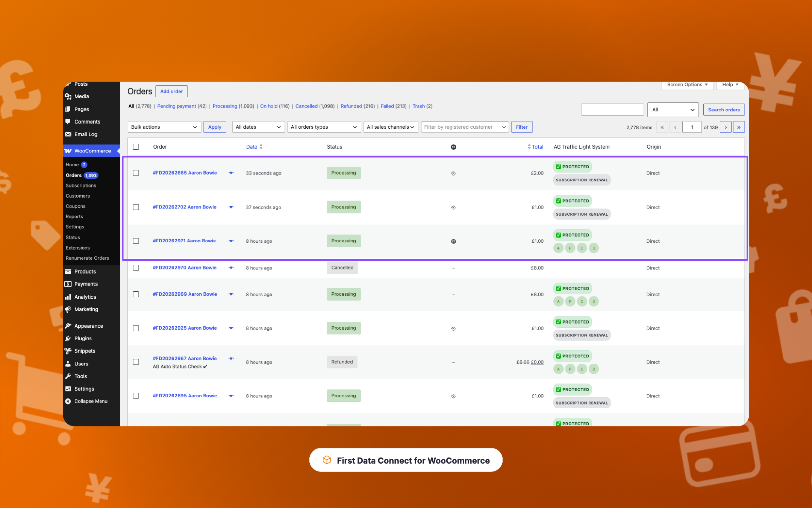Click the clock icon for order #FD20262702
The image size is (812, 508).
453,208
